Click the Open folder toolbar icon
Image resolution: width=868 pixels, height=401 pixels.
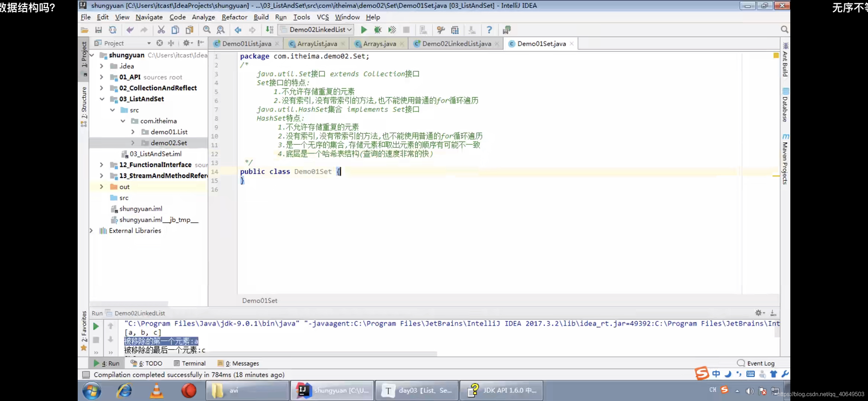coord(84,30)
